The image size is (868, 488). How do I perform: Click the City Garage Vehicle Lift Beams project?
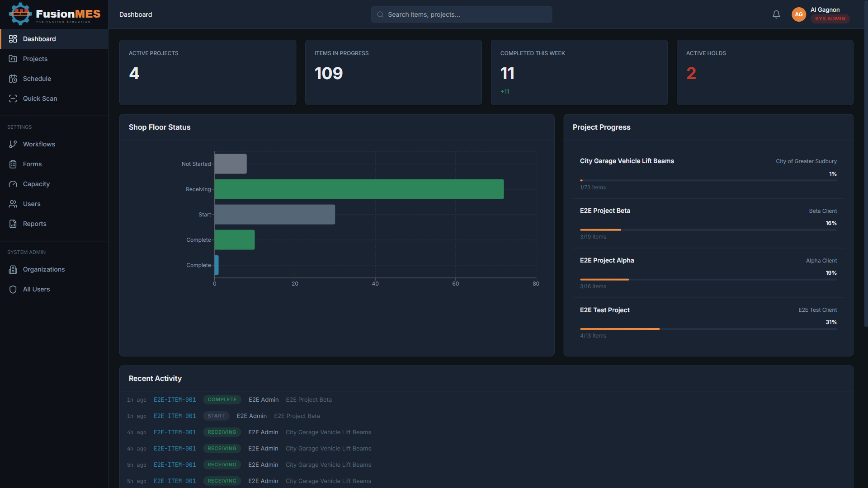click(x=627, y=161)
